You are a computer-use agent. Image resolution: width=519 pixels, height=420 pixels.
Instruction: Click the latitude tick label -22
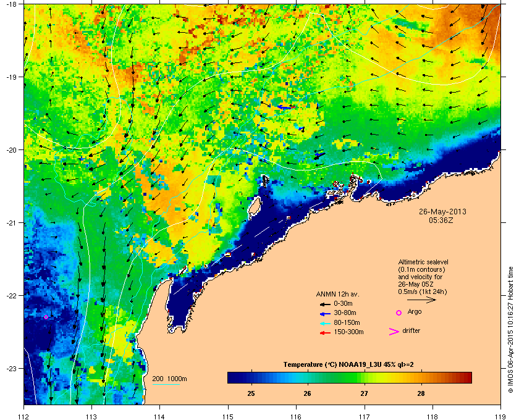coord(12,296)
